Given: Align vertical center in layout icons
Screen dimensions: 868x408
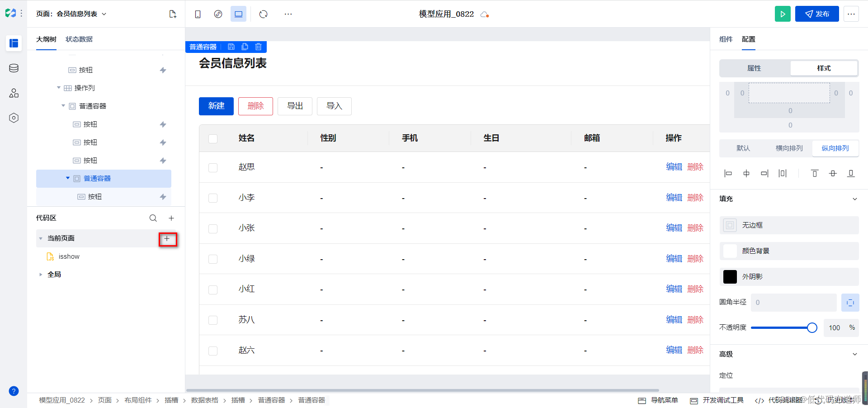Looking at the screenshot, I should [x=833, y=173].
